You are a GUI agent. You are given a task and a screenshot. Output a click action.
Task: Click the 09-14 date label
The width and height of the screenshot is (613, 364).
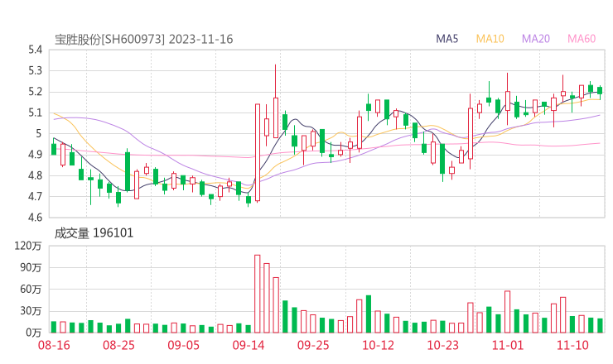[x=249, y=345]
